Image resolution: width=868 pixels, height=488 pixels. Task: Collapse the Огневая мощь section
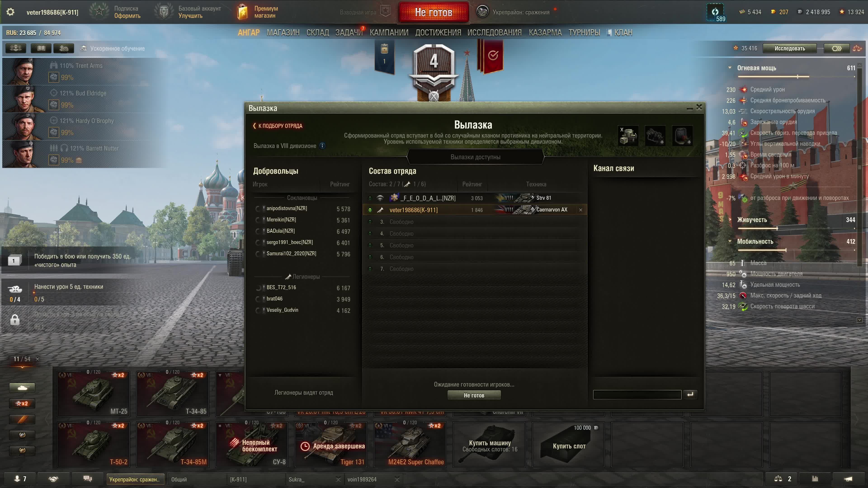click(729, 68)
